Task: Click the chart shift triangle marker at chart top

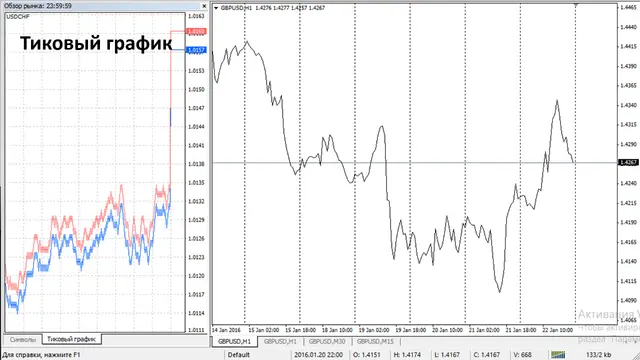Action: click(x=576, y=5)
